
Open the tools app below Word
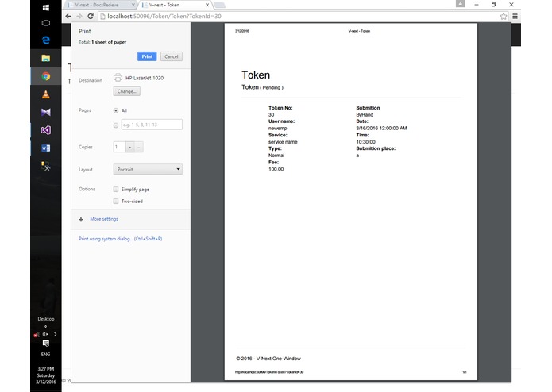46,166
